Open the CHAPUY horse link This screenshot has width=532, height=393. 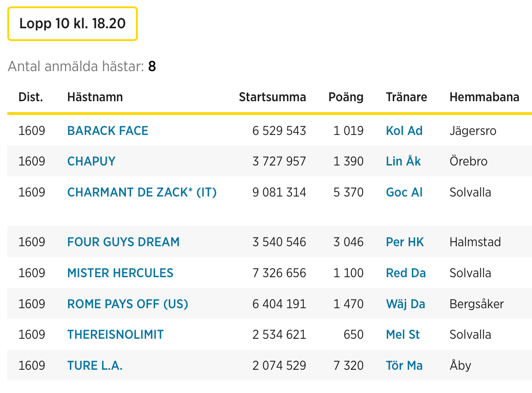tap(91, 161)
